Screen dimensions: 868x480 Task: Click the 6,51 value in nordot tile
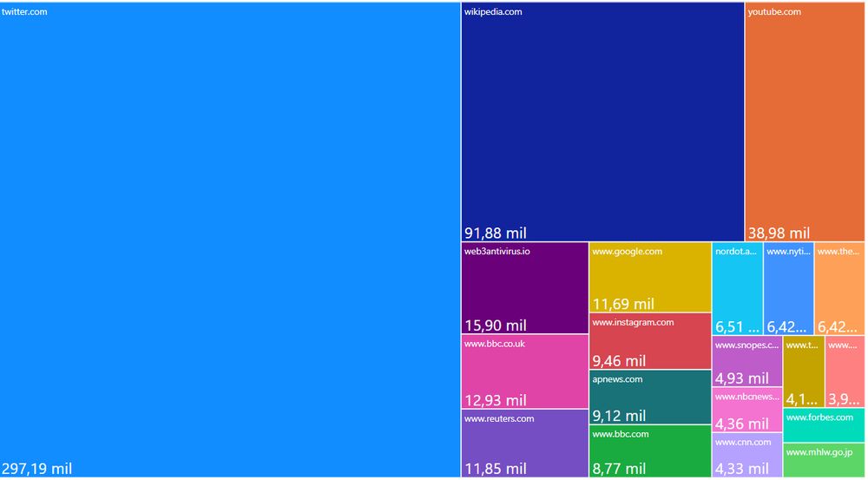coord(737,326)
